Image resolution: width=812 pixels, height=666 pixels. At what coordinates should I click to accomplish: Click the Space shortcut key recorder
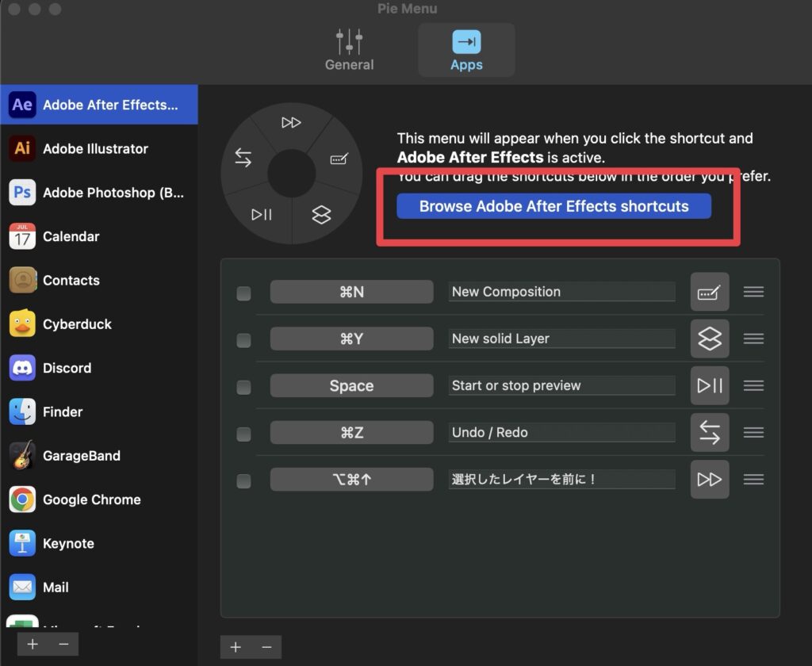coord(351,386)
